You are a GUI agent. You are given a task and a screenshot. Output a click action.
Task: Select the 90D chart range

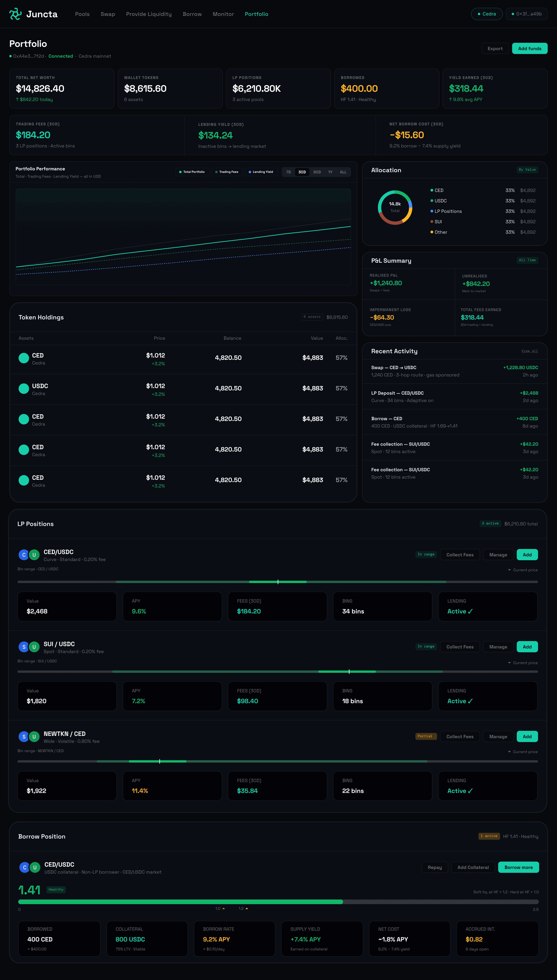(317, 172)
